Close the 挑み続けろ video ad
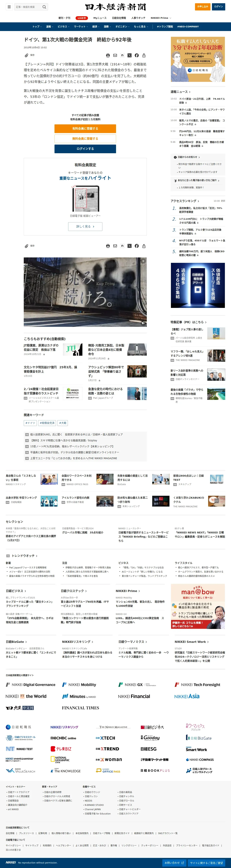The width and height of the screenshot is (231, 868). tap(143, 261)
